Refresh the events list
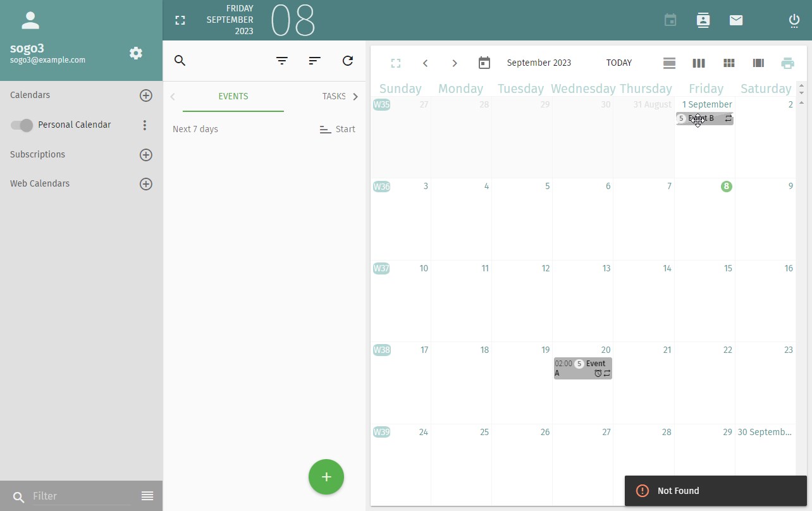 pyautogui.click(x=348, y=61)
